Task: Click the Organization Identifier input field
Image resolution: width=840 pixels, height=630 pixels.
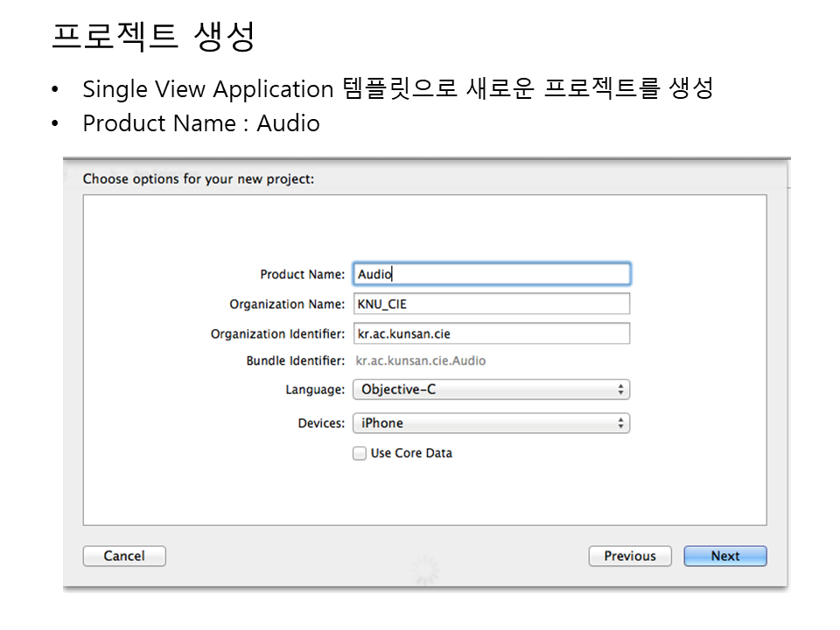Action: click(x=491, y=333)
